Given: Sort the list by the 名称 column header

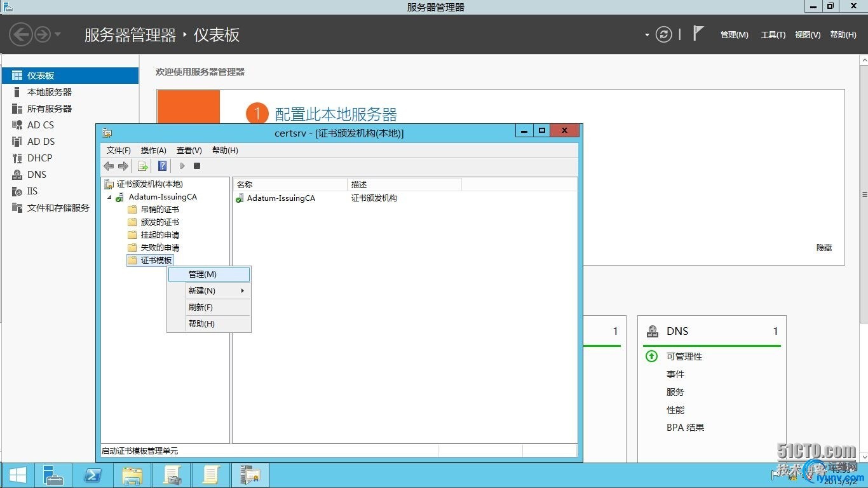Looking at the screenshot, I should (x=290, y=184).
